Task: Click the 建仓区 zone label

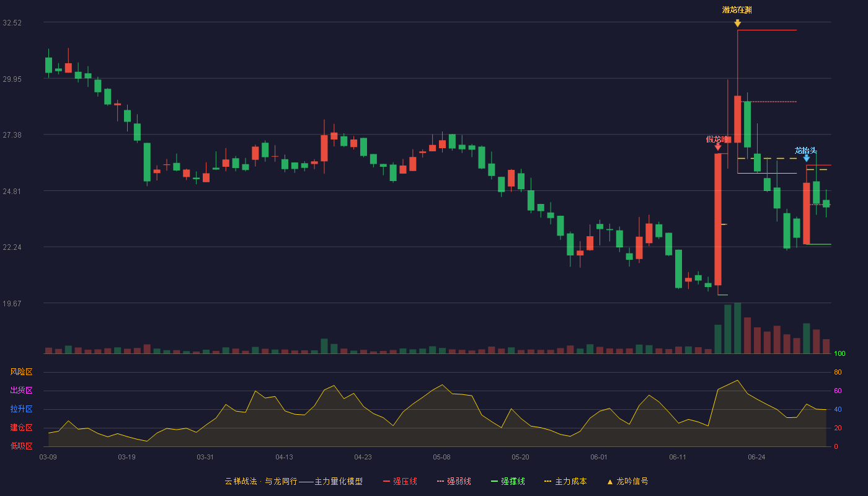Action: point(21,428)
